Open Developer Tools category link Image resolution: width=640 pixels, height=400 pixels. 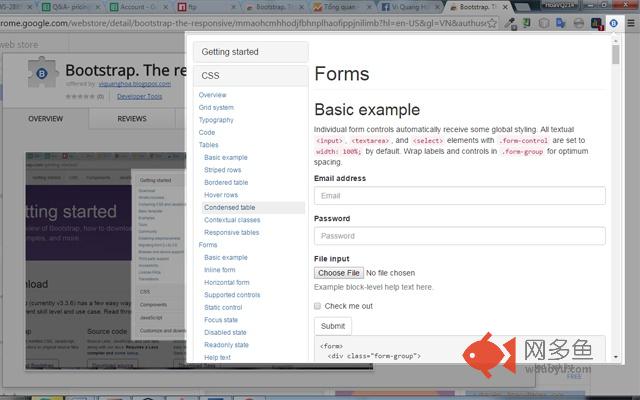[x=140, y=96]
